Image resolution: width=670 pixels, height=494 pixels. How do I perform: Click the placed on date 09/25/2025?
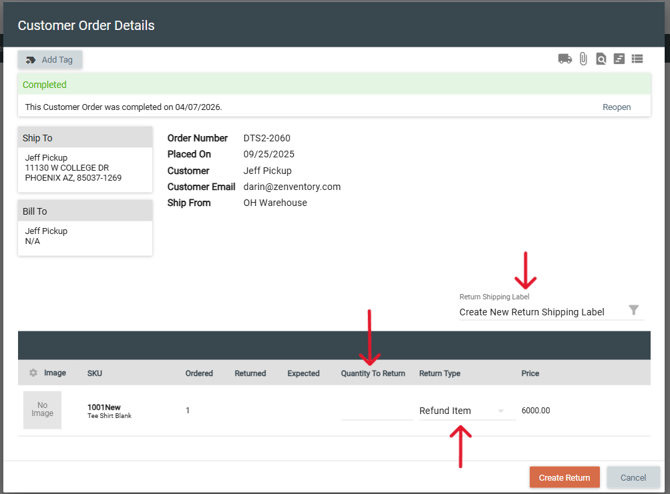point(269,154)
